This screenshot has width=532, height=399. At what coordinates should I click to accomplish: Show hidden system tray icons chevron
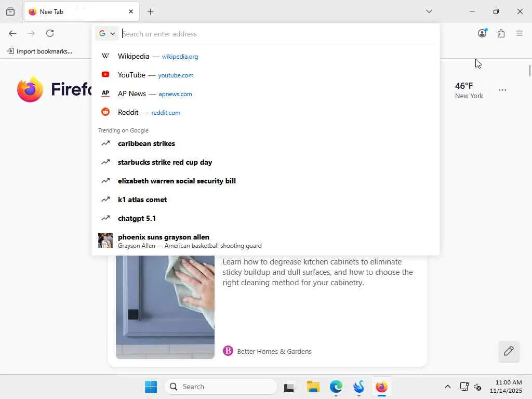448,387
